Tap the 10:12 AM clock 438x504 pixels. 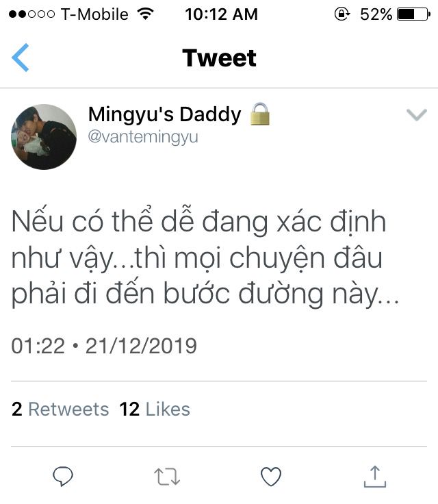pos(222,14)
